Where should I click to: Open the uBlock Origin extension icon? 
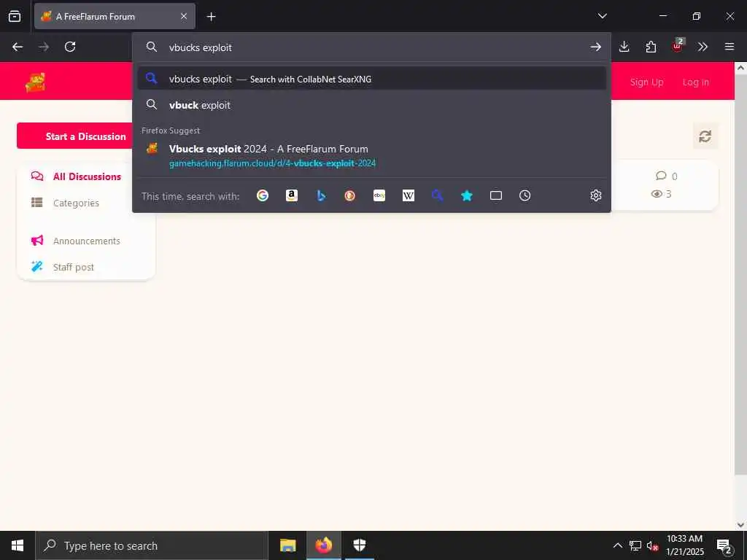coord(678,46)
